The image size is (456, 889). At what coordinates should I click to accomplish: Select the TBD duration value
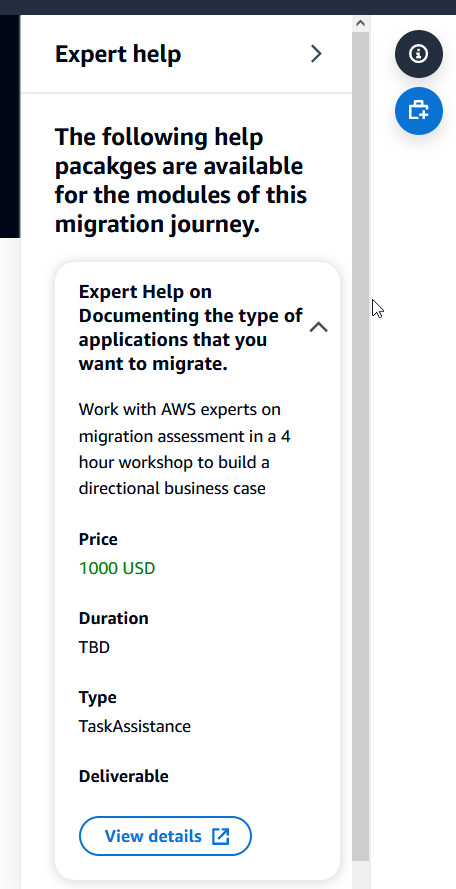tap(94, 647)
